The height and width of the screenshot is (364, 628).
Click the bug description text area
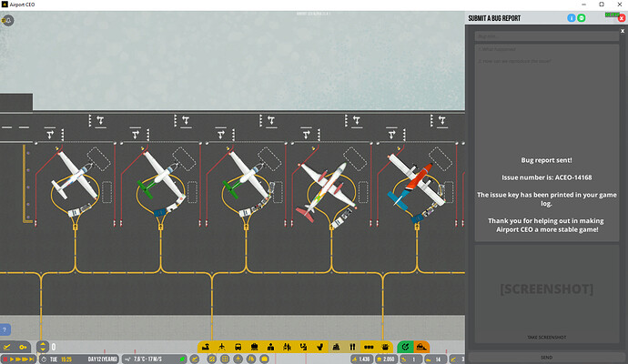[547, 143]
